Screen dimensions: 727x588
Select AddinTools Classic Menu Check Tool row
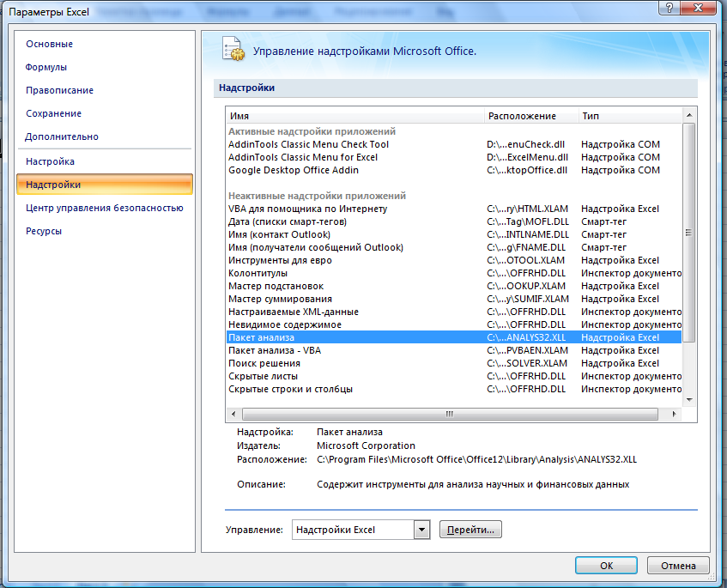click(454, 144)
